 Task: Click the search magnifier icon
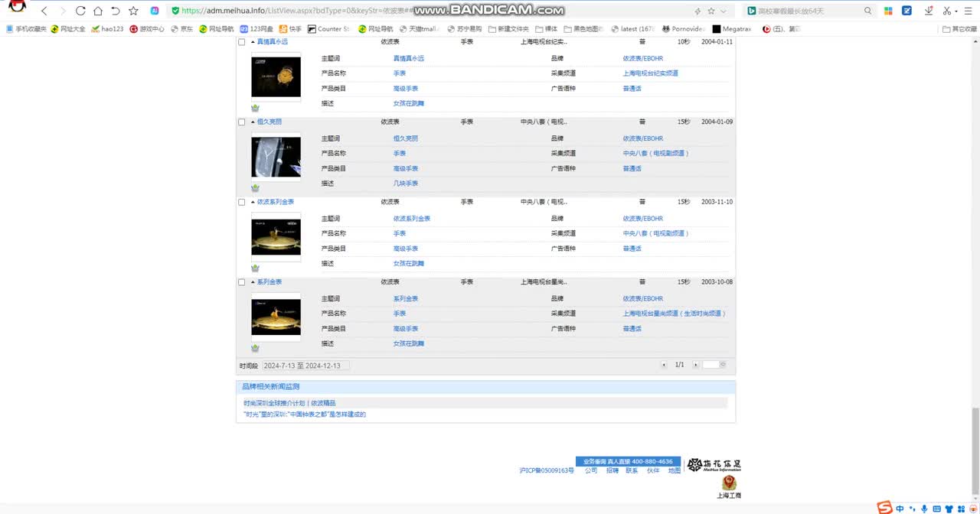867,11
